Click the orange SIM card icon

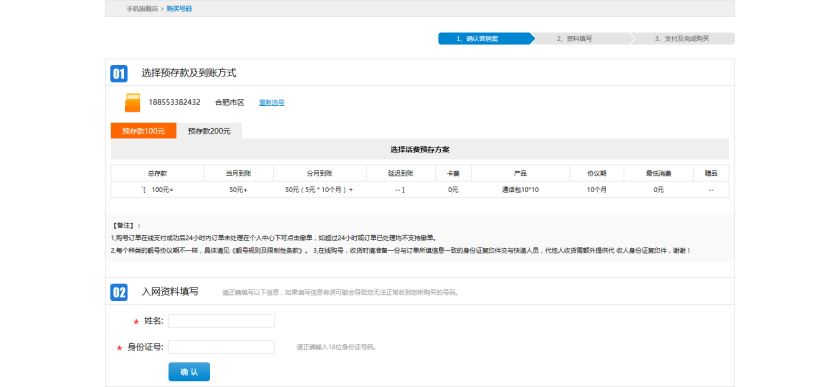click(132, 102)
